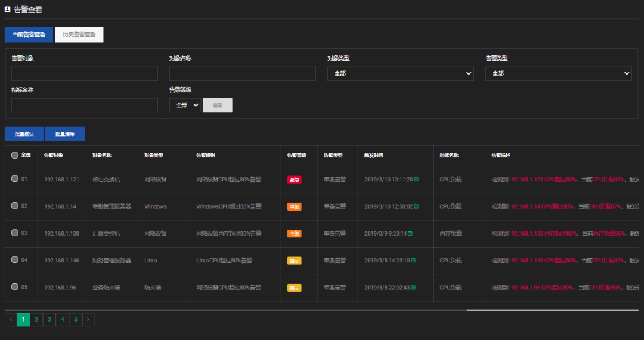This screenshot has width=644, height=340.
Task: Go to page 2
Action: click(36, 320)
